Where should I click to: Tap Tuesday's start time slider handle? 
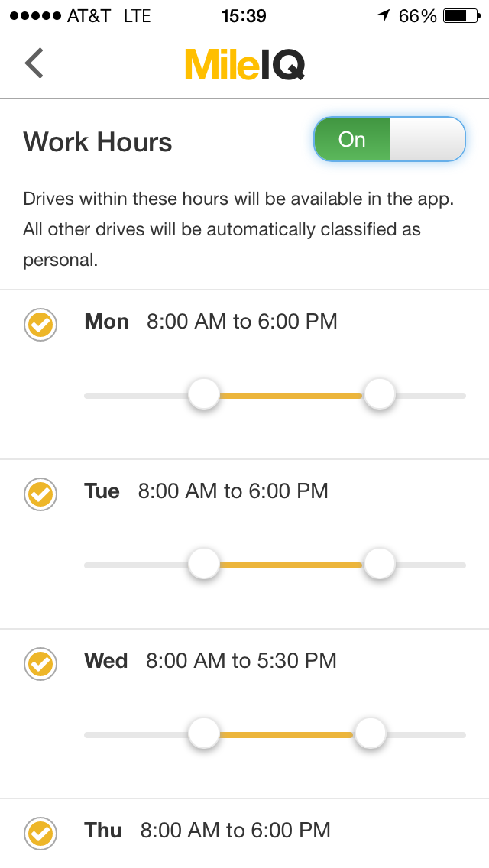204,565
